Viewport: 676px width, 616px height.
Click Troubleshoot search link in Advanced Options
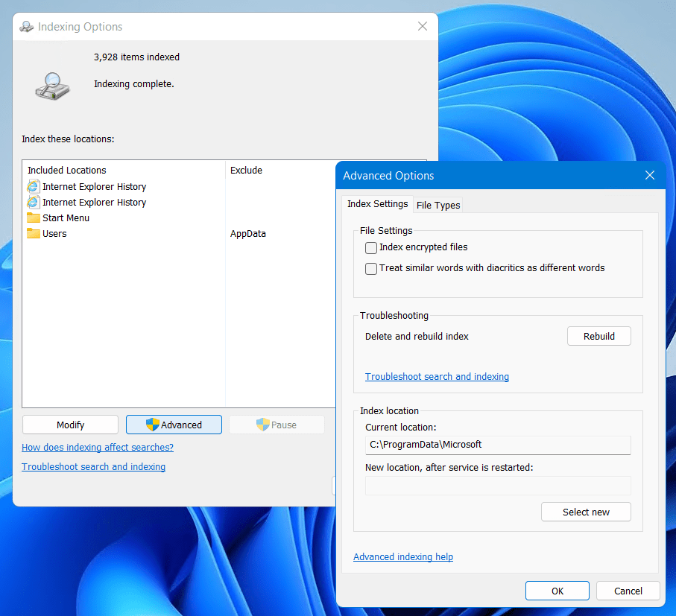click(x=437, y=377)
